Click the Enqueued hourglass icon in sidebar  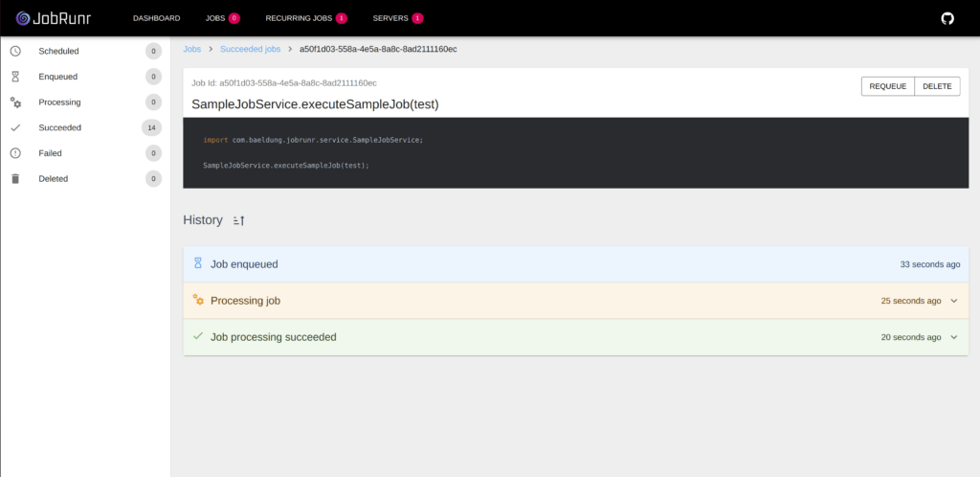click(15, 77)
